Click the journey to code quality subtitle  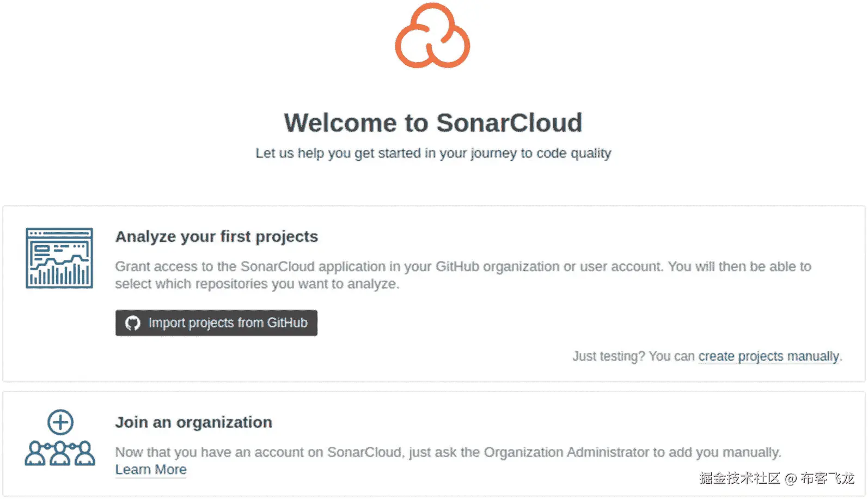[x=433, y=153]
